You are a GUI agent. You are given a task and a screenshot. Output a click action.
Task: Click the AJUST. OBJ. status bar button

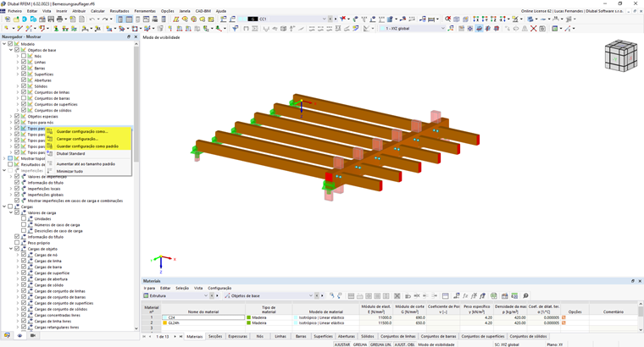[404, 344]
